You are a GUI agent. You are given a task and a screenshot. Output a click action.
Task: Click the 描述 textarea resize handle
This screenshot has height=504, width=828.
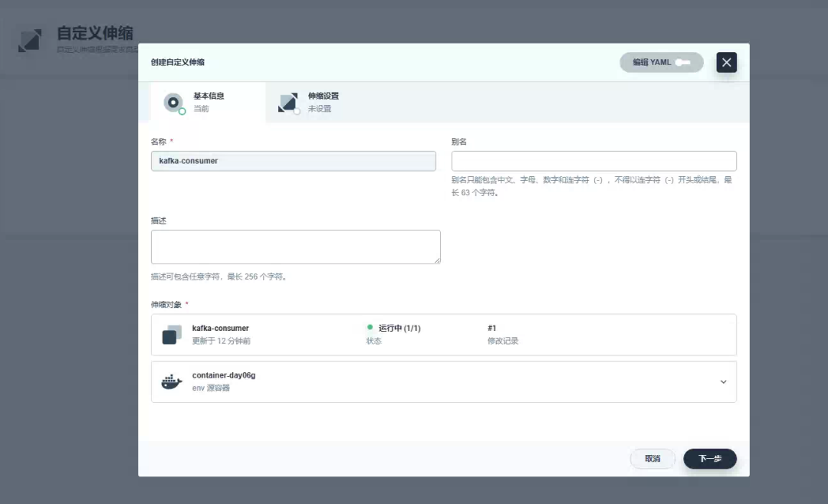[x=437, y=260]
